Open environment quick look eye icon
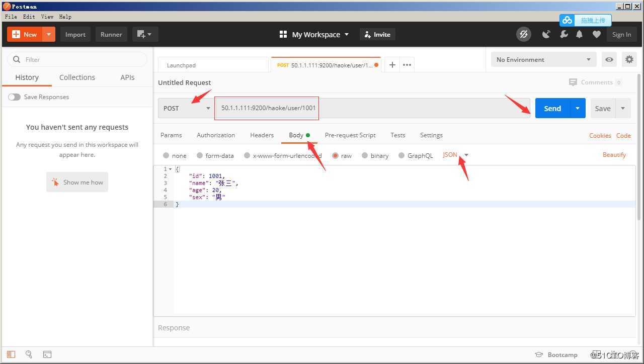644x364 pixels. pos(609,59)
